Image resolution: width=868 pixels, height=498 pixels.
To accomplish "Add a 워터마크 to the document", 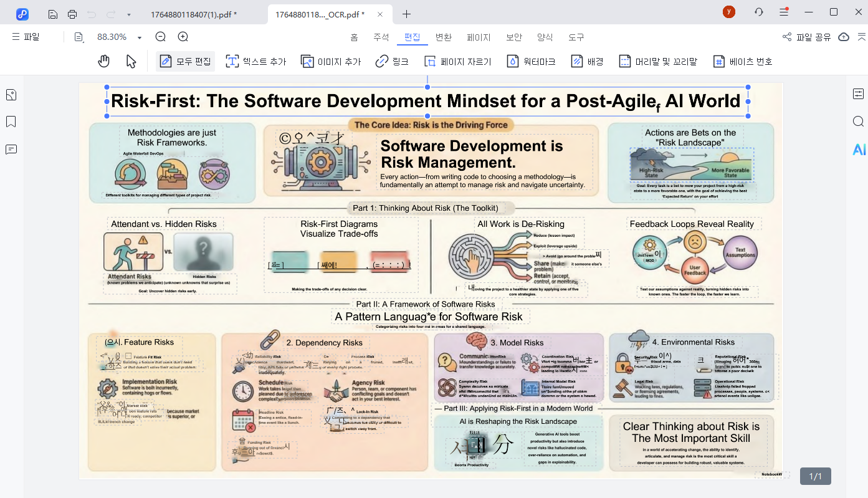I will (x=531, y=61).
